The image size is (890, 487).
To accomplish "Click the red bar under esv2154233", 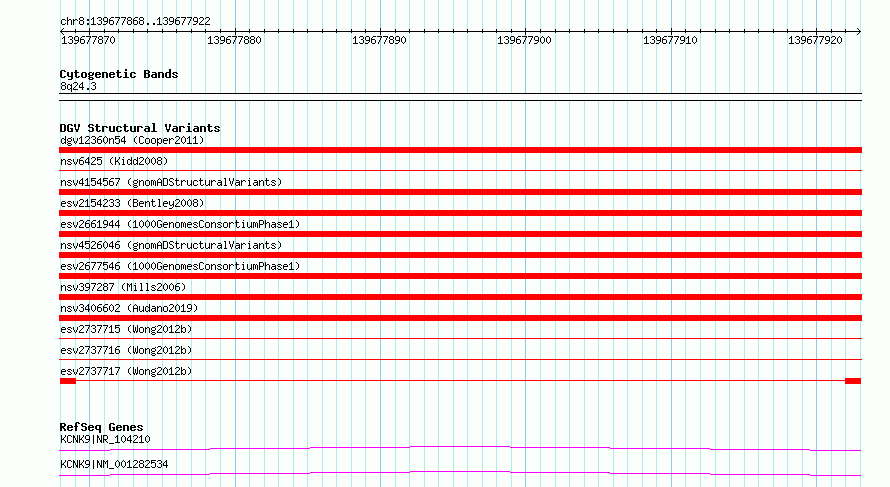I will (460, 213).
